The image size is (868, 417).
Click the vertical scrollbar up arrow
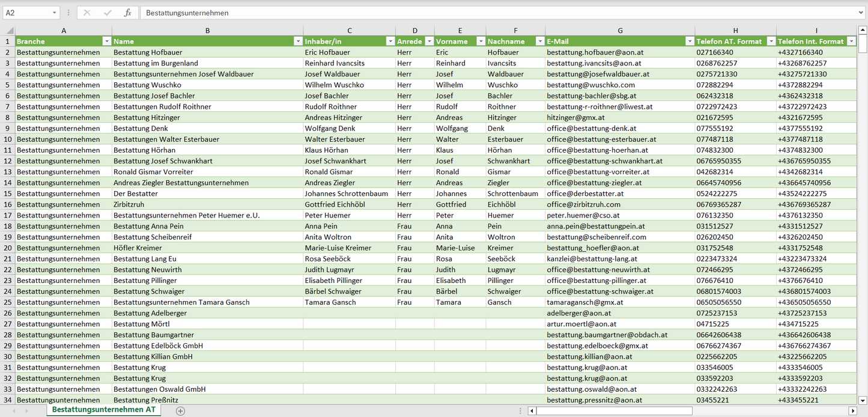pyautogui.click(x=863, y=31)
